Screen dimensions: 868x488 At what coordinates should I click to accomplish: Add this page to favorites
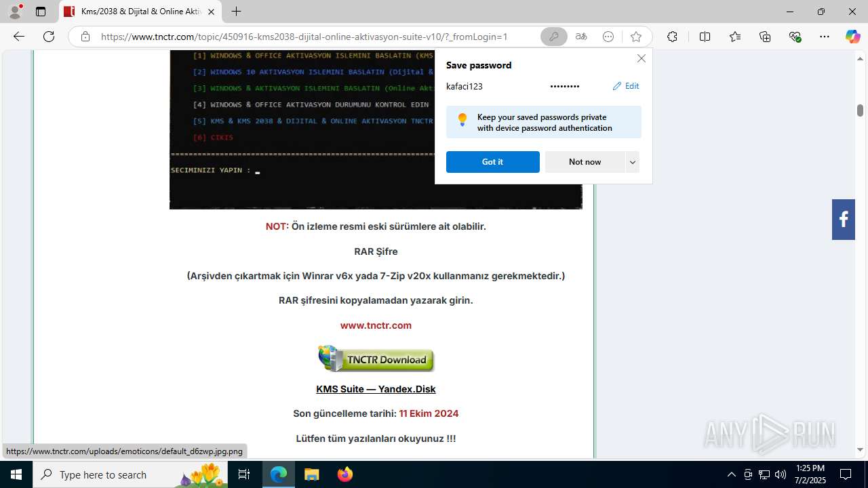point(635,37)
